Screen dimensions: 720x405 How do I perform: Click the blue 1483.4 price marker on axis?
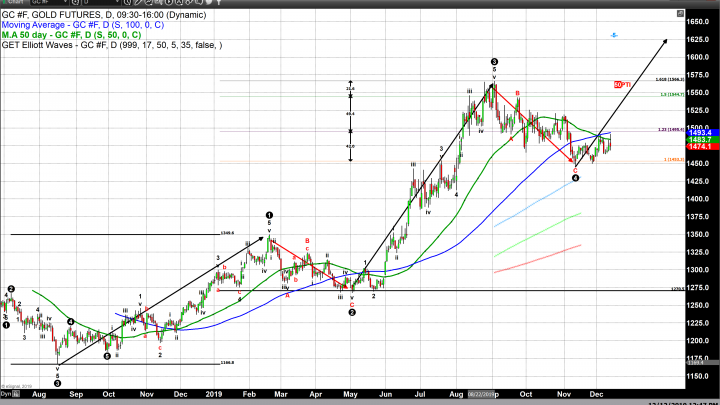point(699,132)
